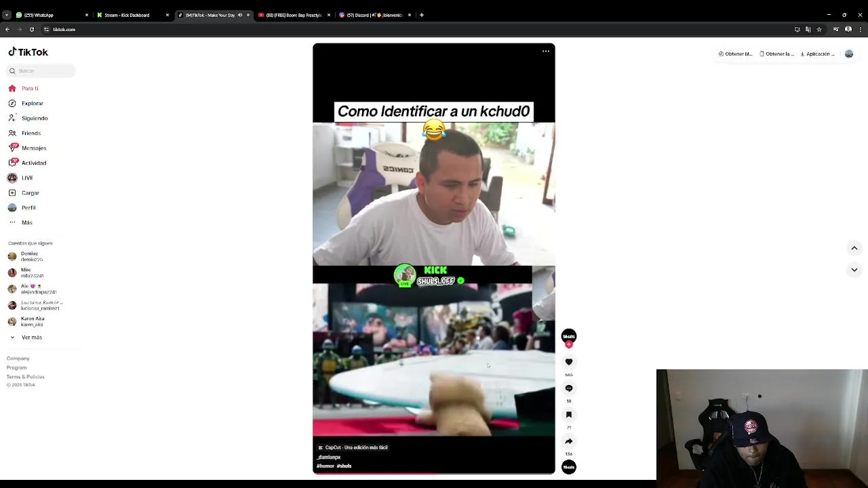868x488 pixels.
Task: Share the video with arrow icon
Action: [569, 441]
